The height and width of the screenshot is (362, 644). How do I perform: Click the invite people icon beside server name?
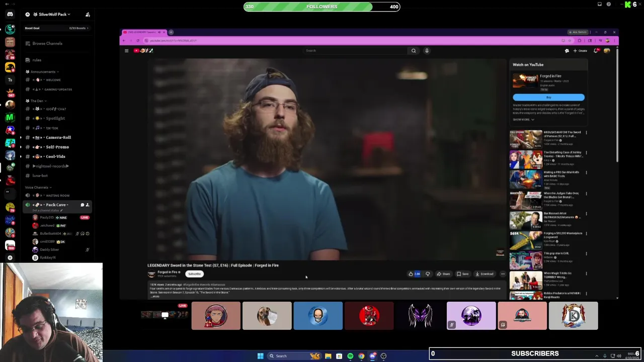88,14
